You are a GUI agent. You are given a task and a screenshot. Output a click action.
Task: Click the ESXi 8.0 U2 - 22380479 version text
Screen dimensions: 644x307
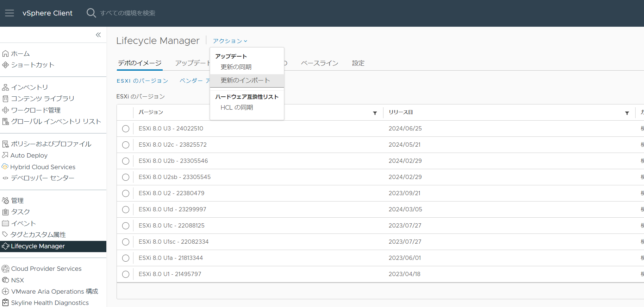click(x=171, y=193)
